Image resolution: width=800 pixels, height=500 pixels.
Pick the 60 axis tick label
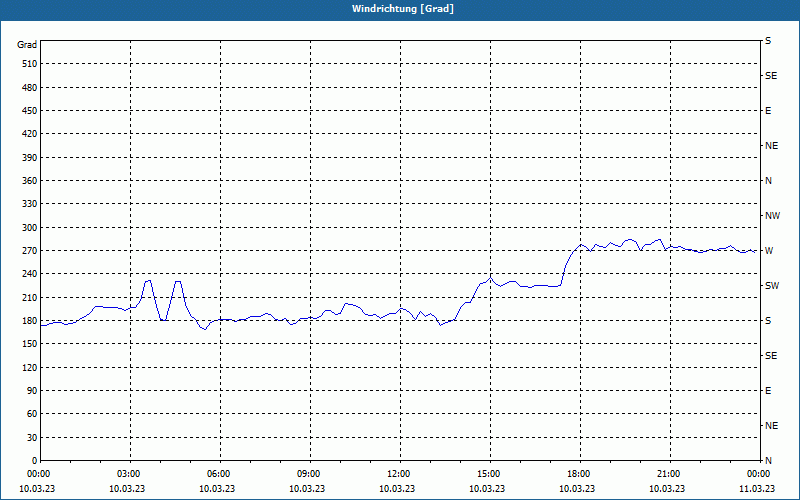pyautogui.click(x=32, y=413)
